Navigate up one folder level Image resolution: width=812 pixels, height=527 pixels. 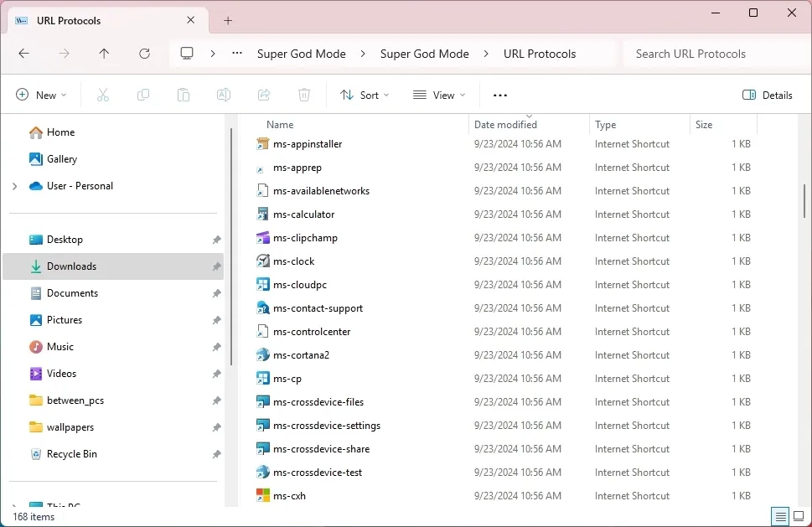[104, 53]
